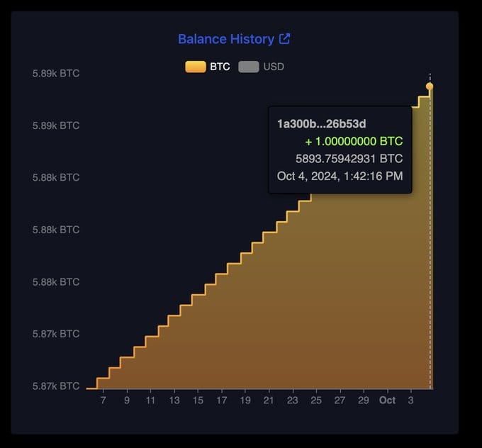Click the '9' x-axis date label
Image resolution: width=482 pixels, height=448 pixels.
pyautogui.click(x=127, y=400)
